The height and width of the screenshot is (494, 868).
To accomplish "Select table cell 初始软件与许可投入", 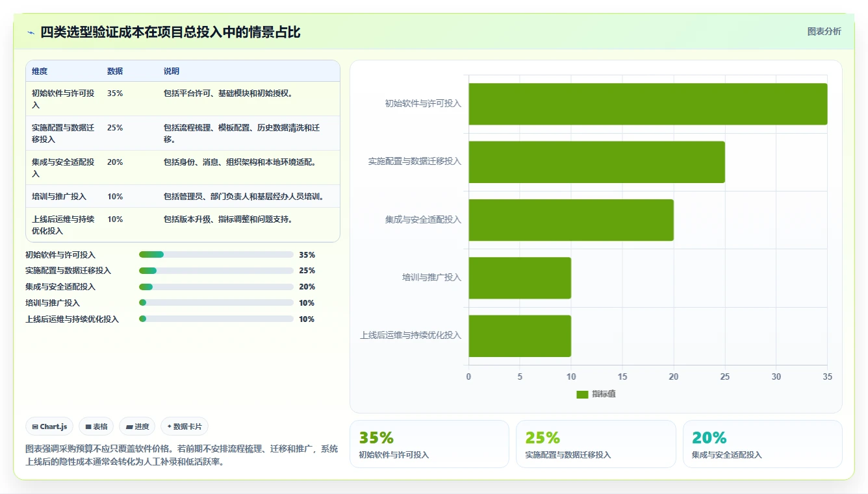I will click(63, 99).
